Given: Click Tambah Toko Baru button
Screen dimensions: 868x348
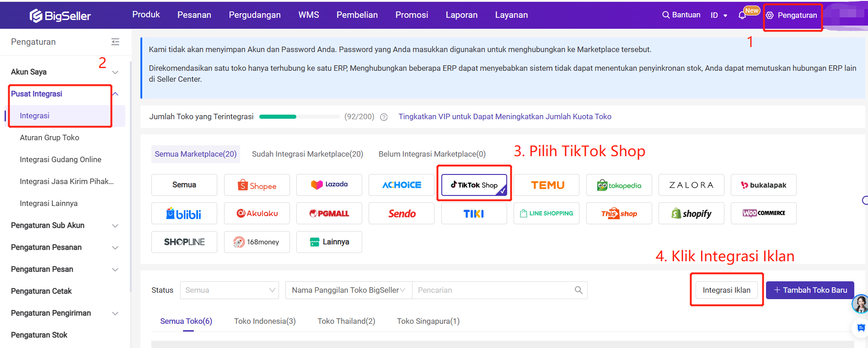Looking at the screenshot, I should point(810,290).
